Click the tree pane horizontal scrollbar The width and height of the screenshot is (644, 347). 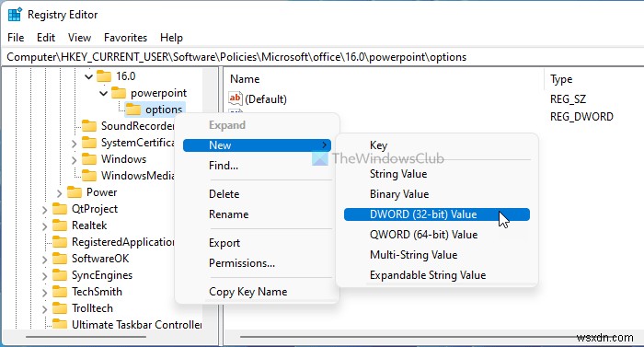[x=86, y=337]
